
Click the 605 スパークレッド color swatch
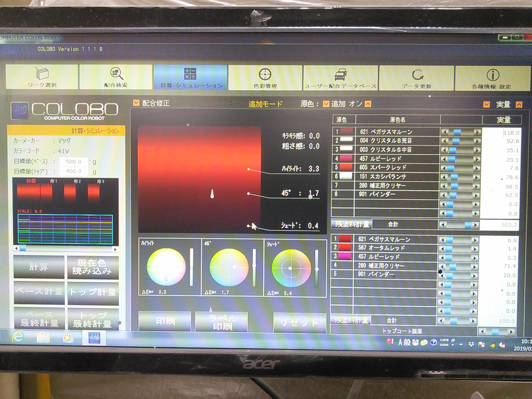click(x=346, y=167)
